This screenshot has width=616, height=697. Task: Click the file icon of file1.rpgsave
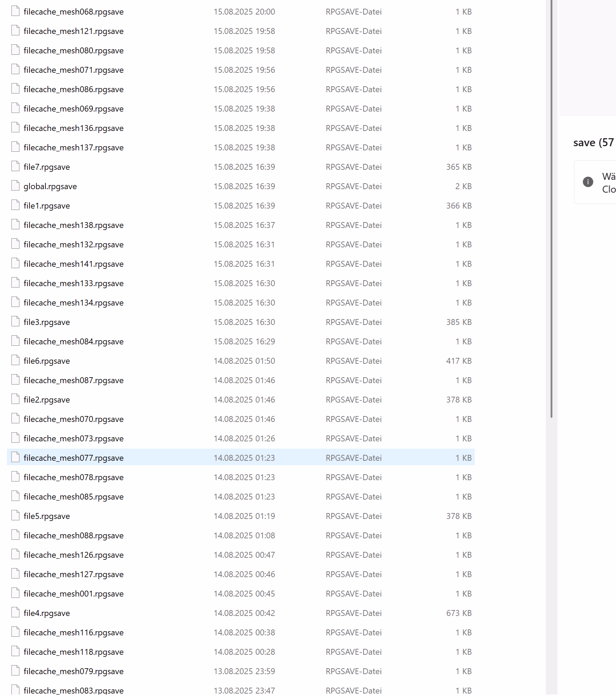15,205
